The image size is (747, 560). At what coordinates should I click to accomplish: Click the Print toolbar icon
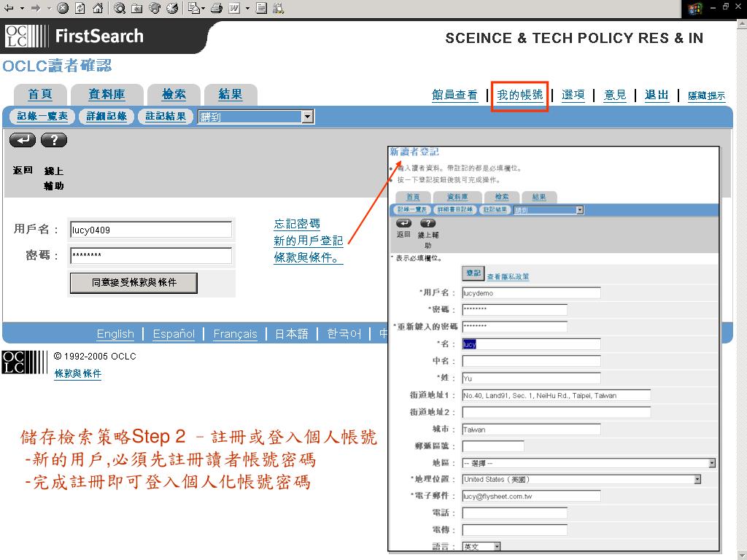[x=217, y=7]
